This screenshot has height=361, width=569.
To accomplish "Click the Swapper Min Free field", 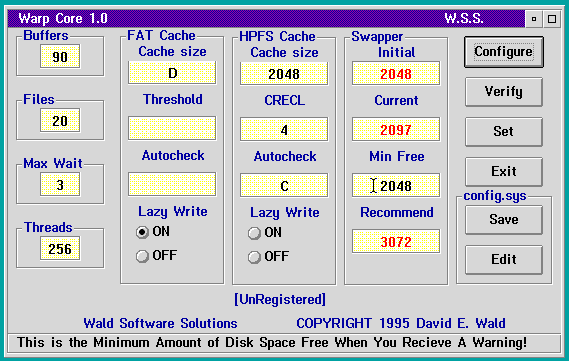I will [396, 185].
